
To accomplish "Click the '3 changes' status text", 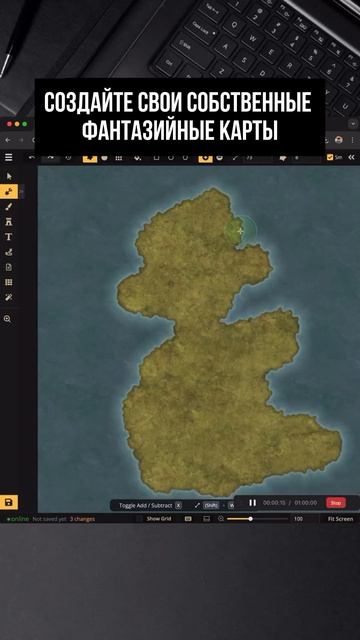I will (82, 519).
